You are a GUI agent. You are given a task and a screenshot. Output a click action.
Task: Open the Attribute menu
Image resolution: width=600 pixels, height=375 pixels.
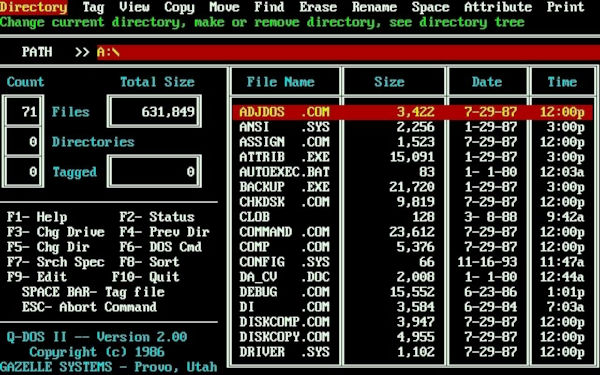[498, 7]
